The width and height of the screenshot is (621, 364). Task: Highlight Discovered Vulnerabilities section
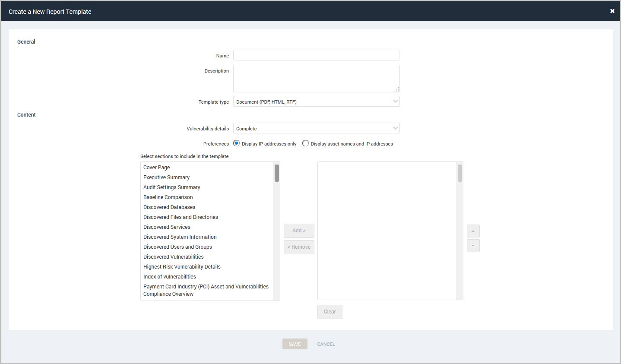tap(173, 257)
